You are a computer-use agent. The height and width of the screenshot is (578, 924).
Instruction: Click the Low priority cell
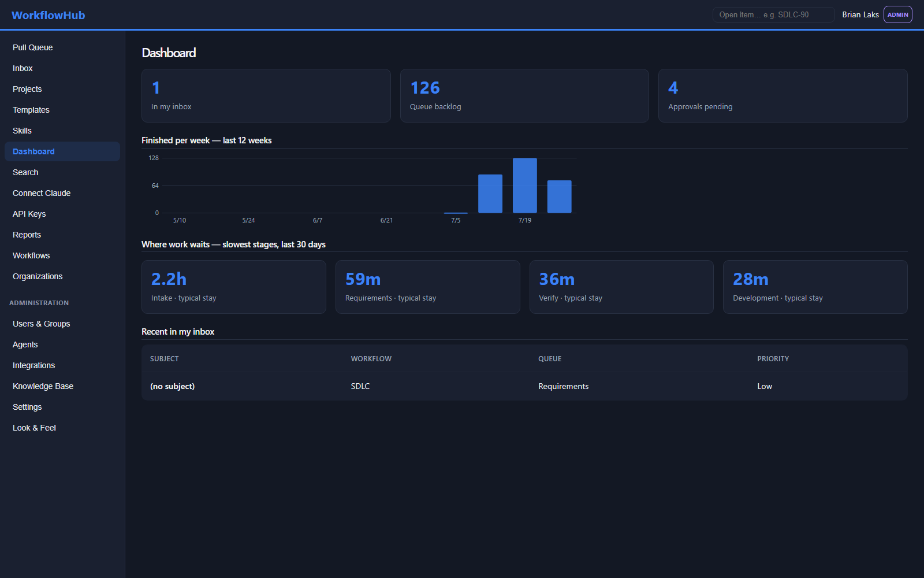point(765,386)
